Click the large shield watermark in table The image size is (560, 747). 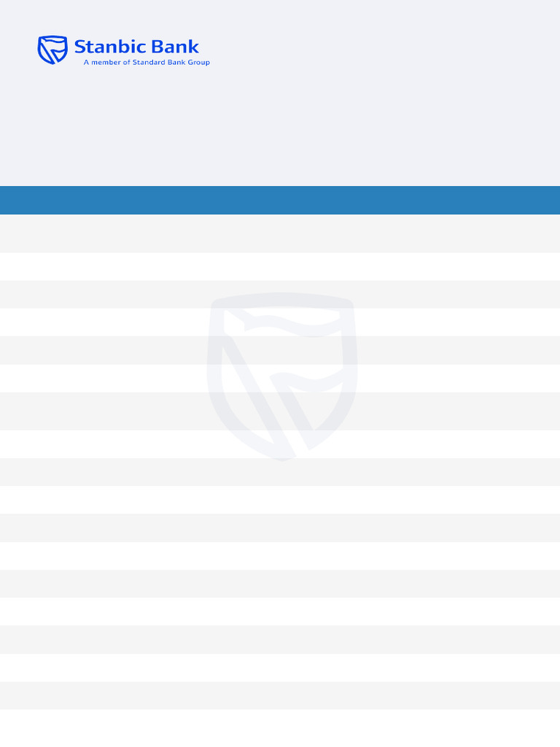pos(281,376)
